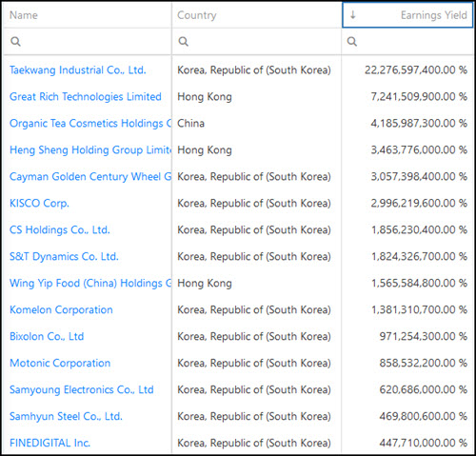Open Heng Sheng Holding Group link
Image resolution: width=476 pixels, height=456 pixels.
90,149
